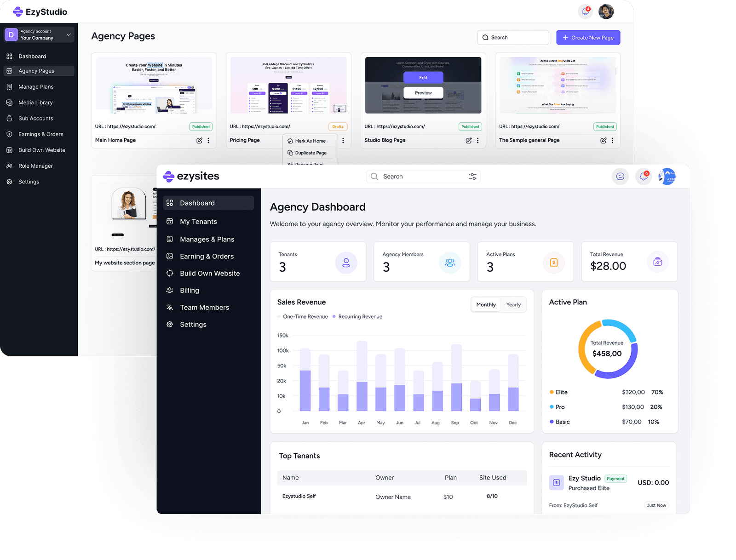
Task: Select the Billing icon in ezysites sidebar
Action: click(170, 290)
